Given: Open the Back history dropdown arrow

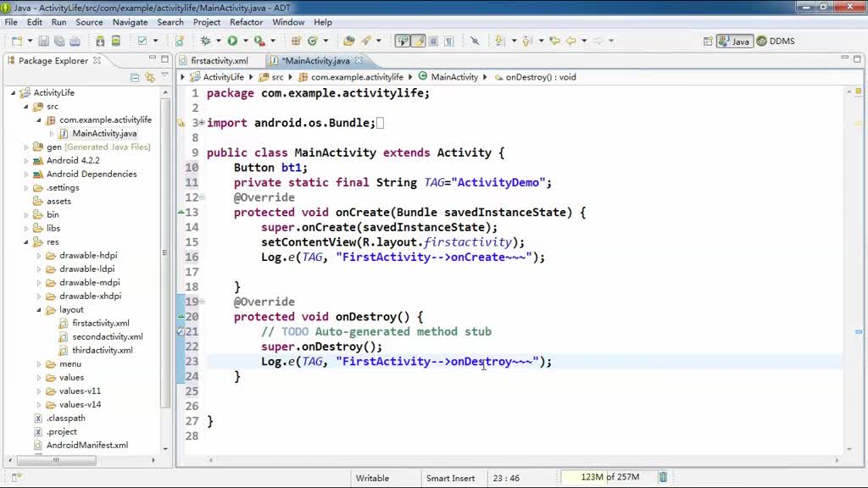Looking at the screenshot, I should tap(584, 41).
